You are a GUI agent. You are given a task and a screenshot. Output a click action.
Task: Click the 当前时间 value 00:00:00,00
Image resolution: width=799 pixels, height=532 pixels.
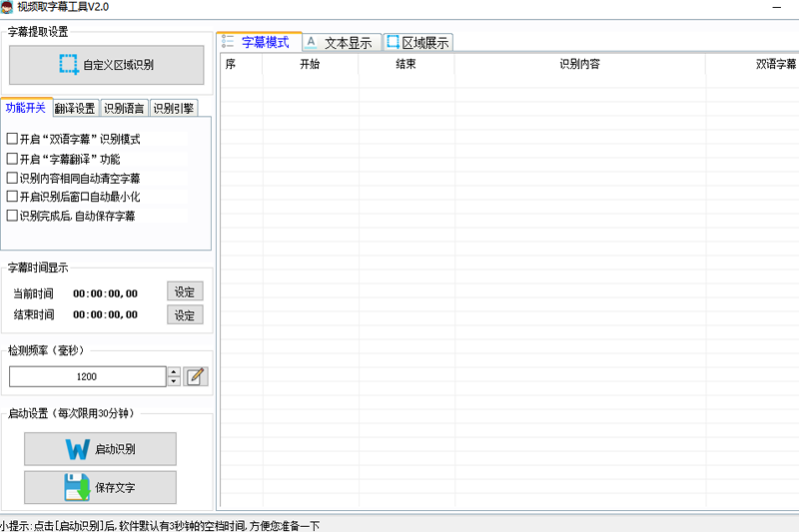(x=105, y=293)
